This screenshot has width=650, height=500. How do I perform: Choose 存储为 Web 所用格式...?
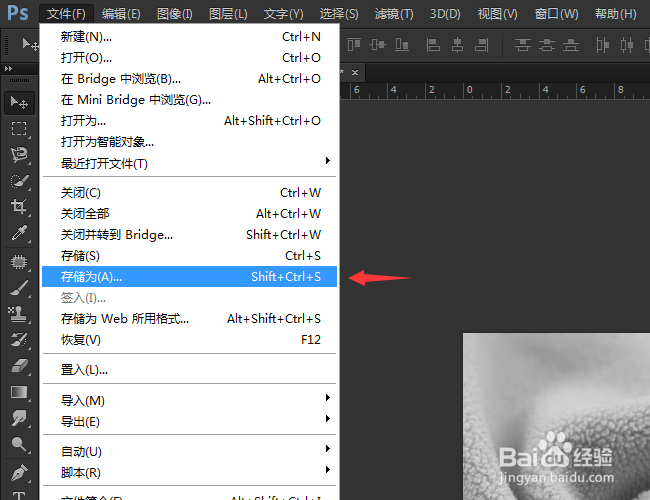point(189,319)
